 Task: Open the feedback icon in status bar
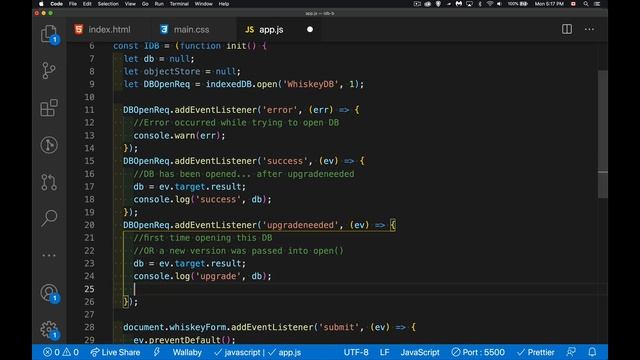coord(571,352)
